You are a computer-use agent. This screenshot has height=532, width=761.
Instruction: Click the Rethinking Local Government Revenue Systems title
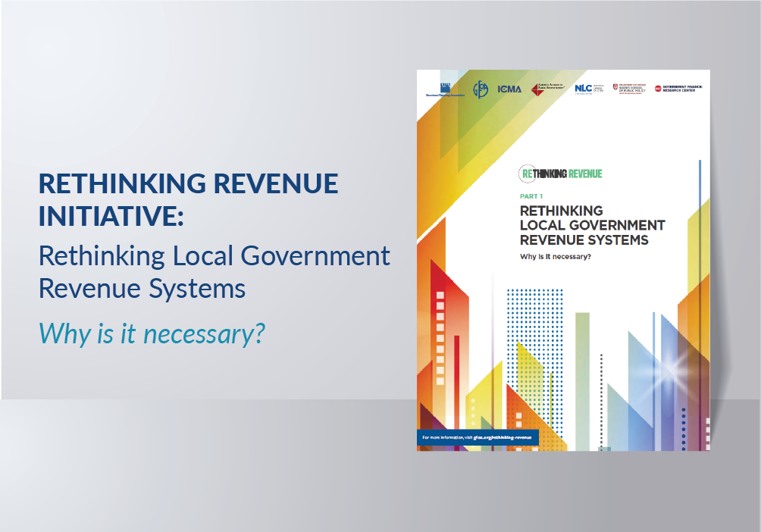591,225
